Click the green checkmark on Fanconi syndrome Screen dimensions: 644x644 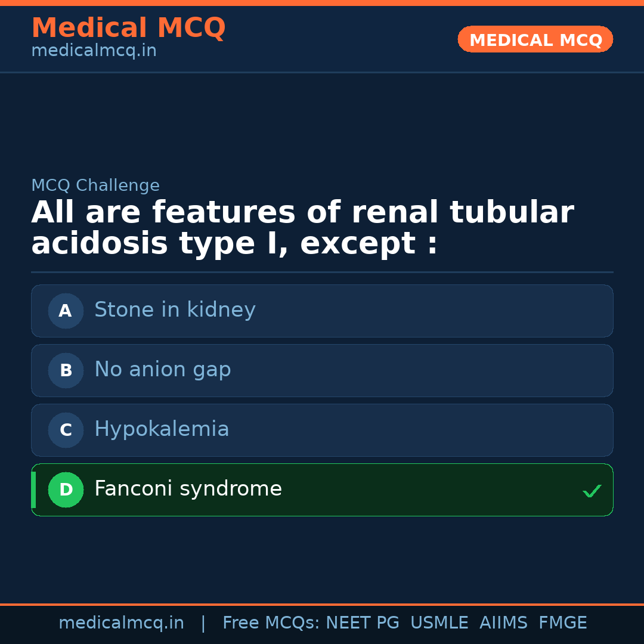pos(592,491)
